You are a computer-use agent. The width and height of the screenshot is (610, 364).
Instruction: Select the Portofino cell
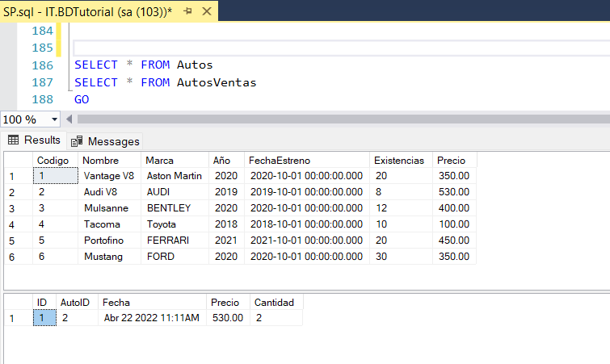click(109, 241)
